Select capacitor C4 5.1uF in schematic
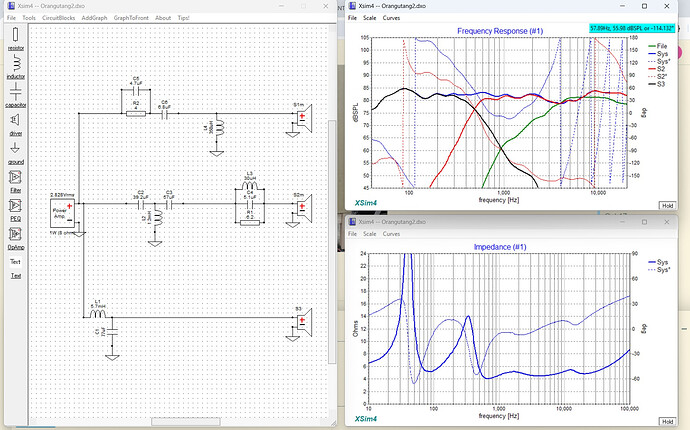The image size is (690, 430). [250, 204]
